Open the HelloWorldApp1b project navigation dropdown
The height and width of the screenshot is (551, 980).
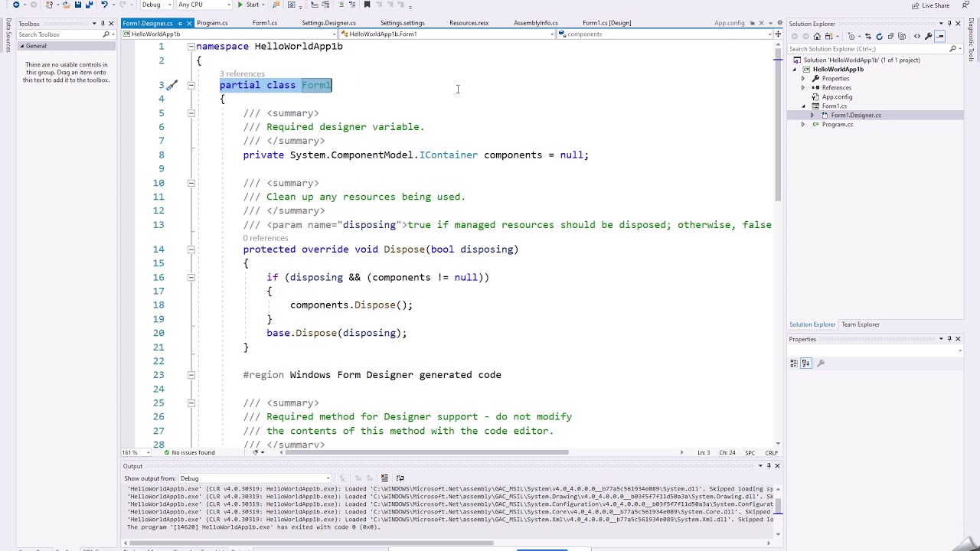coord(229,34)
